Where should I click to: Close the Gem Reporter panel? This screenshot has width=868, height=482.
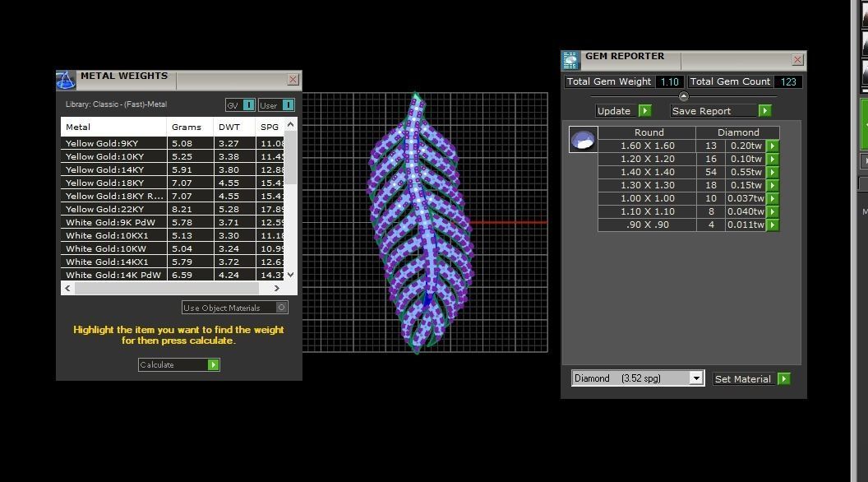(797, 60)
